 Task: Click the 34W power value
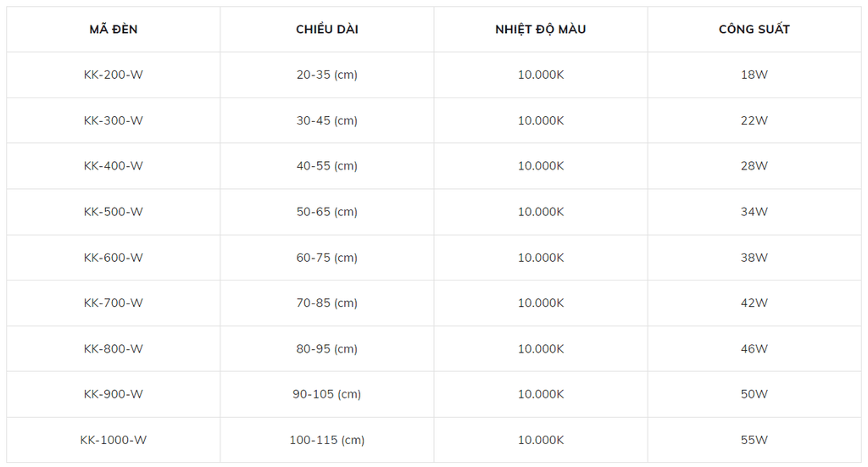(x=754, y=212)
